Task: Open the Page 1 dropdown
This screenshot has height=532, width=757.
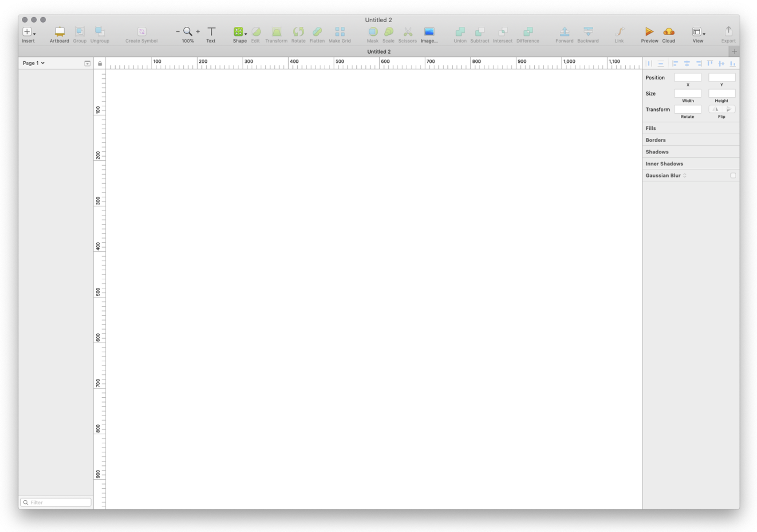Action: [x=34, y=63]
